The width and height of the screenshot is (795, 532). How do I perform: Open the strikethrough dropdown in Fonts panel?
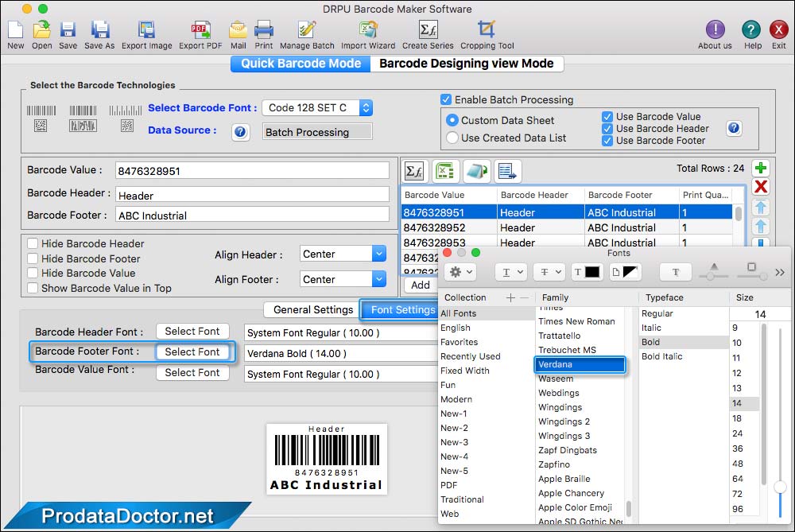(x=549, y=272)
